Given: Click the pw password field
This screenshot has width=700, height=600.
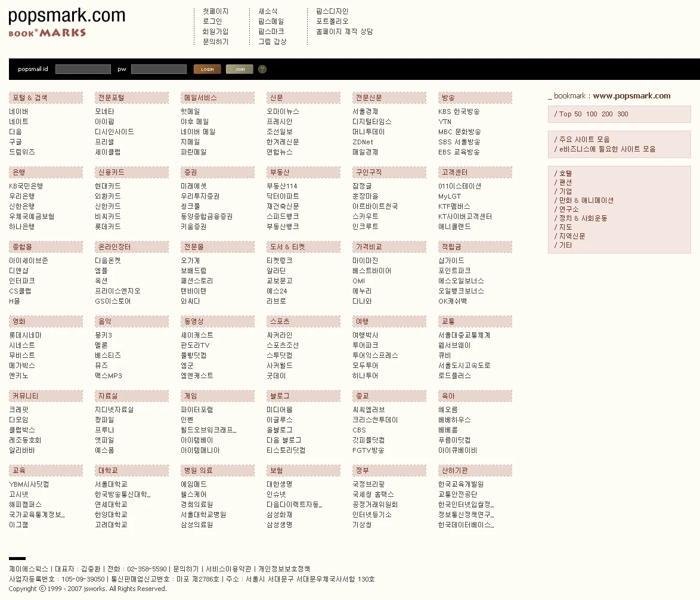Looking at the screenshot, I should [159, 69].
